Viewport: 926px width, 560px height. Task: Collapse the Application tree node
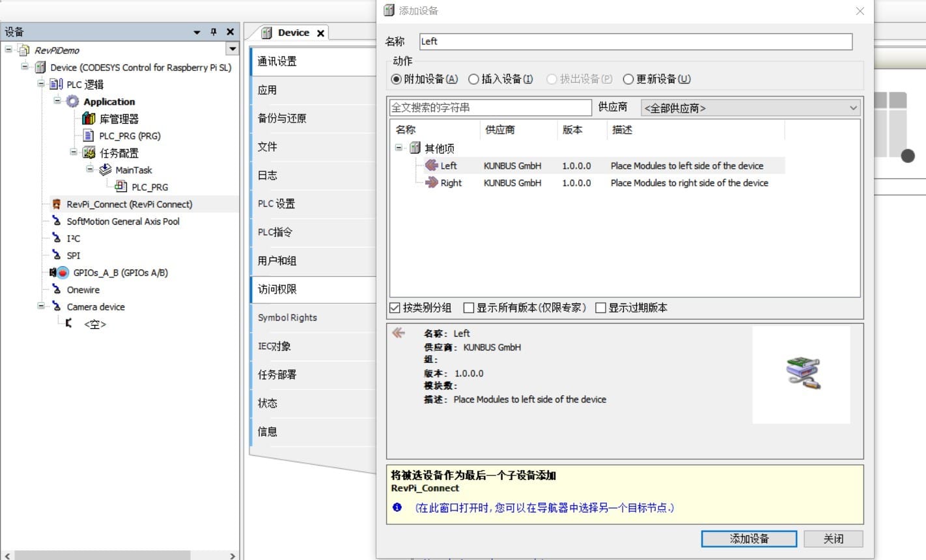pos(57,101)
